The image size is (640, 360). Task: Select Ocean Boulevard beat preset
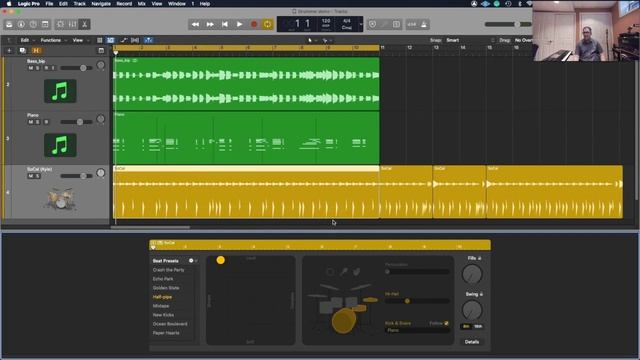click(170, 324)
